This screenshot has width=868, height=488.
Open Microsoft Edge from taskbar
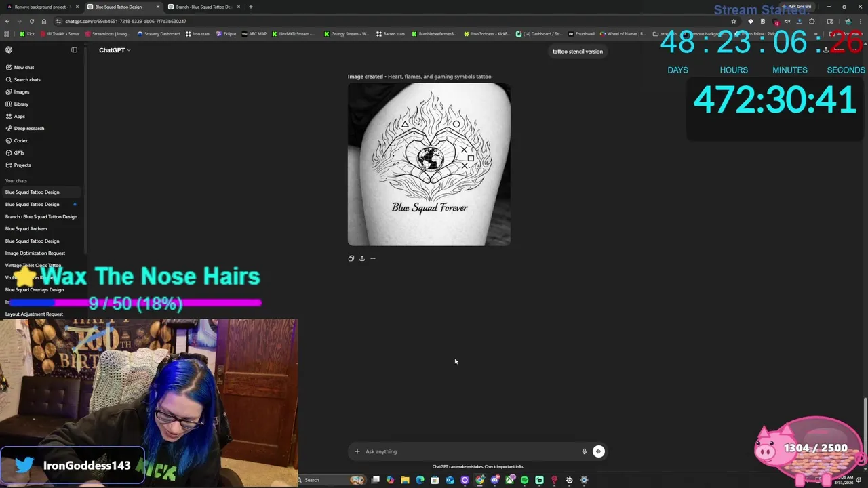(420, 480)
